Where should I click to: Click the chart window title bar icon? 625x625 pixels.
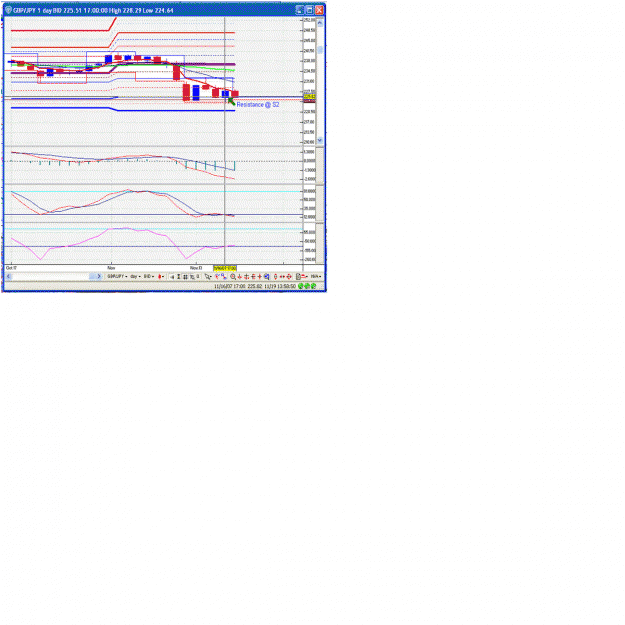pyautogui.click(x=8, y=10)
